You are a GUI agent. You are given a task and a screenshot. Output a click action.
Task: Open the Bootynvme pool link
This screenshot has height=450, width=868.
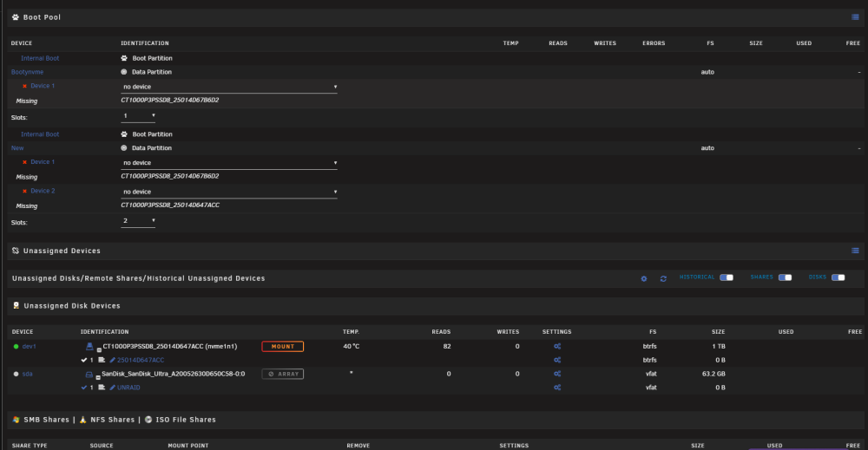tap(27, 72)
